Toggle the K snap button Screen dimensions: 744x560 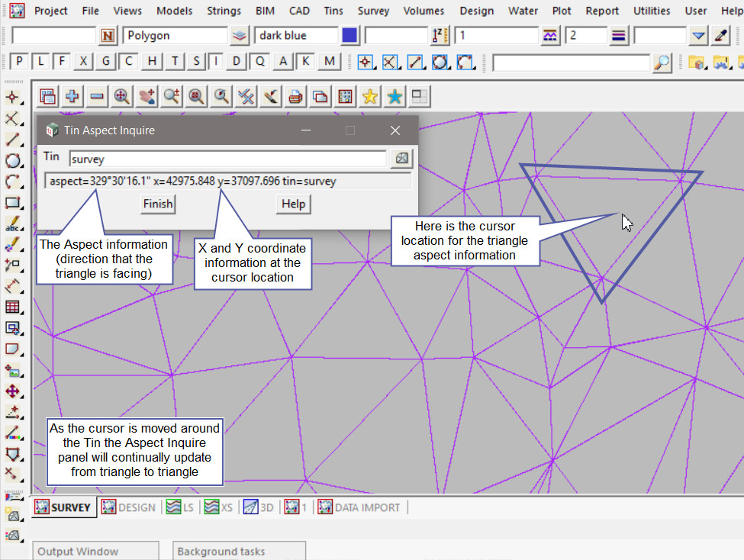306,62
